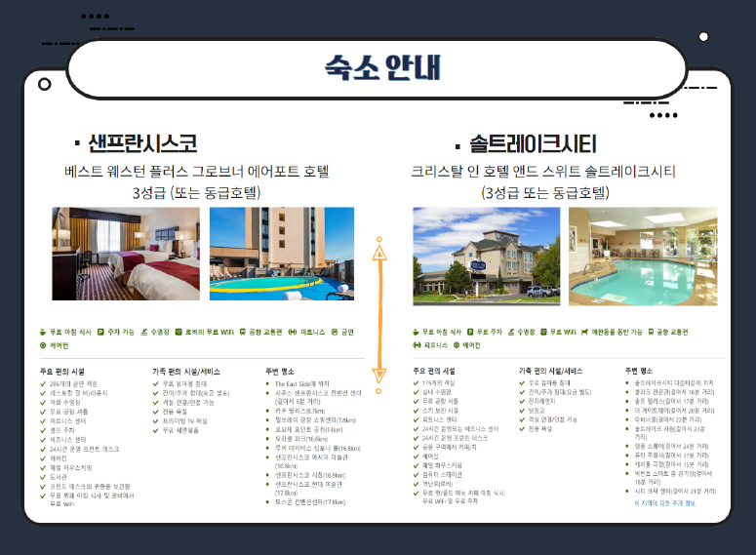Open the 이 지역에 대한 추가 정보 link
756x555 pixels.
pyautogui.click(x=665, y=503)
